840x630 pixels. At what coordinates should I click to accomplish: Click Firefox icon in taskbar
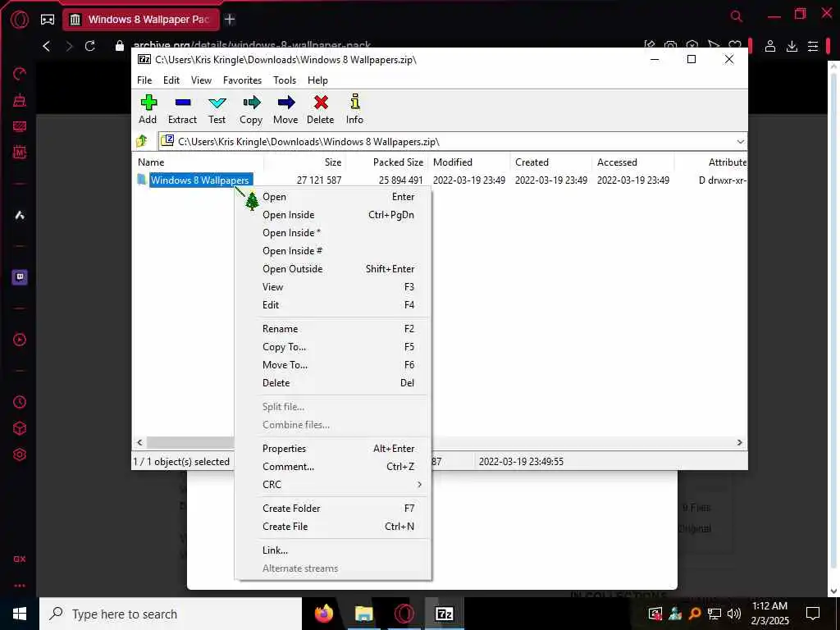[323, 614]
